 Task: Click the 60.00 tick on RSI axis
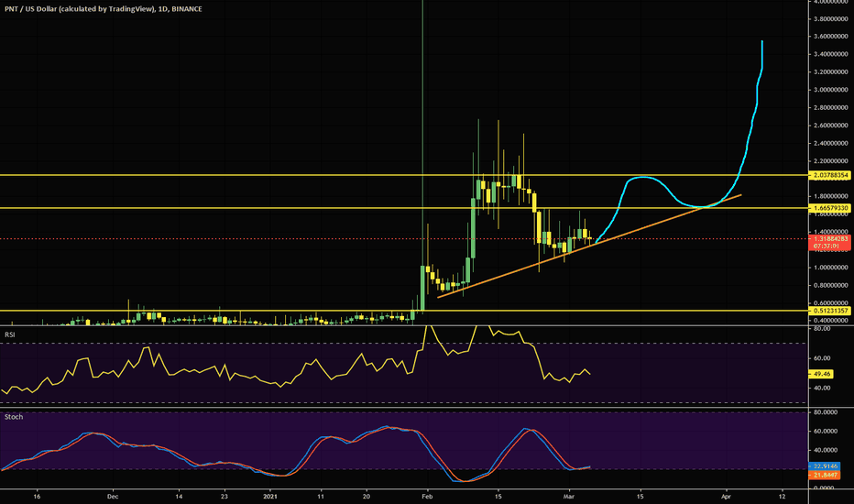(823, 358)
